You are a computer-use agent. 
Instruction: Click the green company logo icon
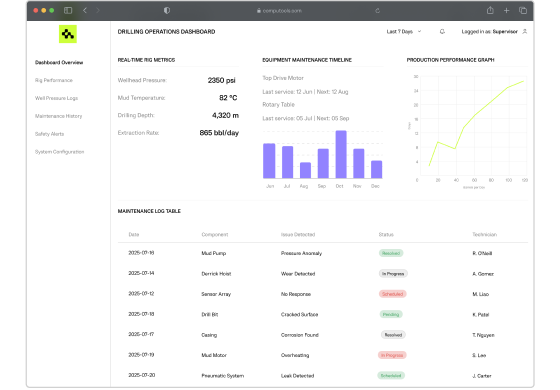(x=68, y=34)
